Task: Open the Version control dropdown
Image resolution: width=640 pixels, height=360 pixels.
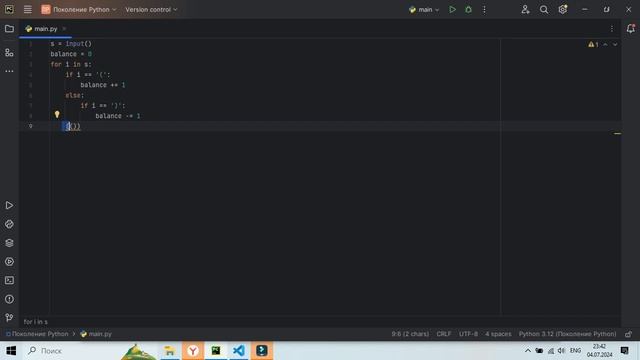Action: 151,9
